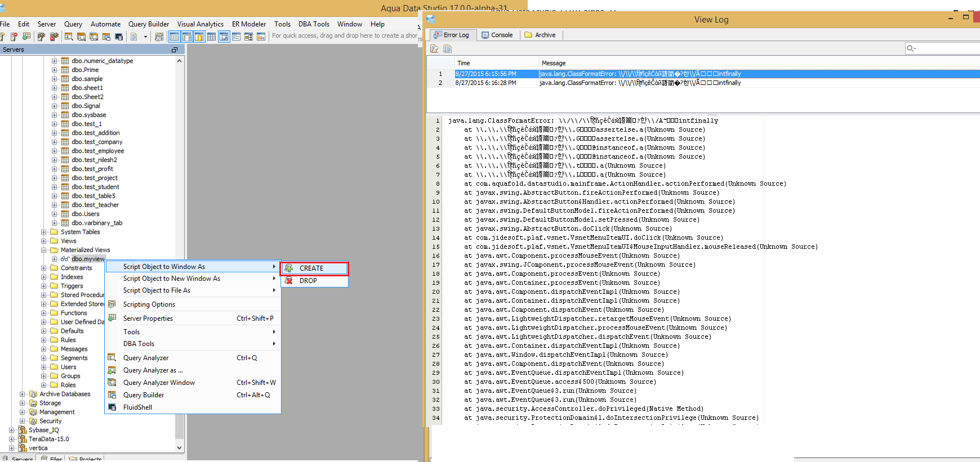Viewport: 980px width, 462px height.
Task: Click the Register Server toolbar icon with red badge
Action: 14,37
